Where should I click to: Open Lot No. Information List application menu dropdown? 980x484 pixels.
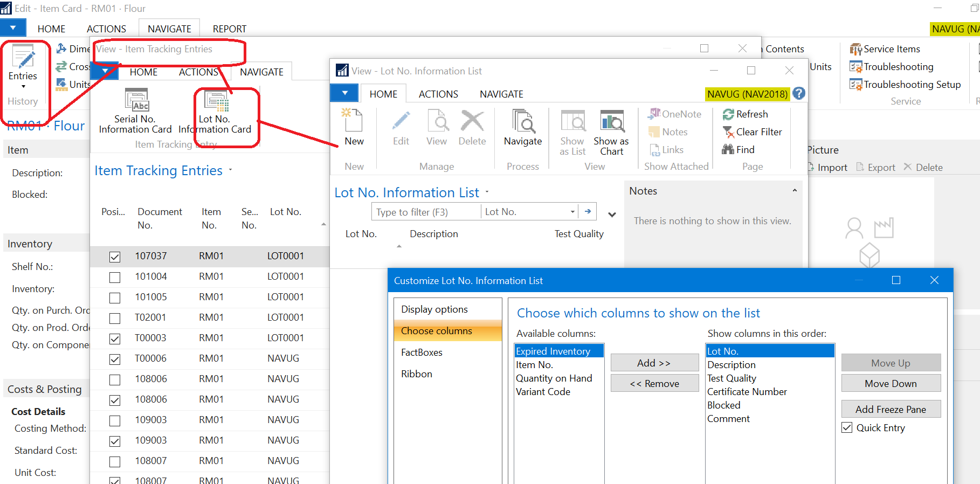tap(345, 93)
